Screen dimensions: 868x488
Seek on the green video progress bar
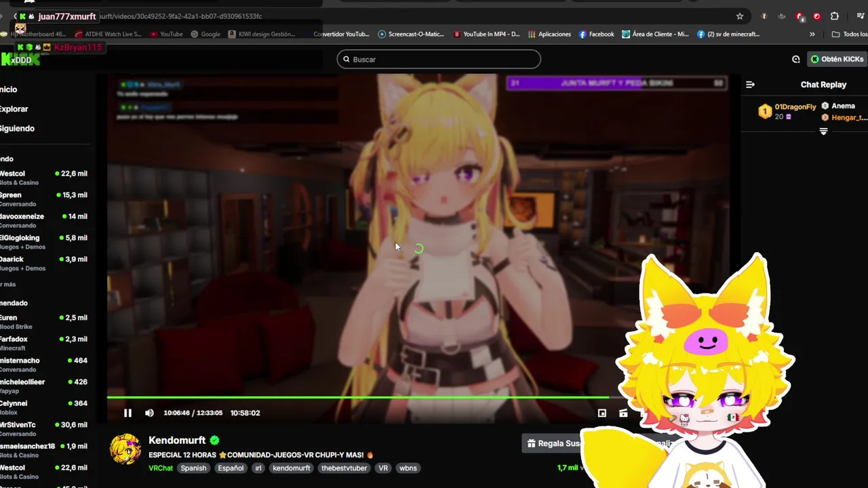[357, 397]
